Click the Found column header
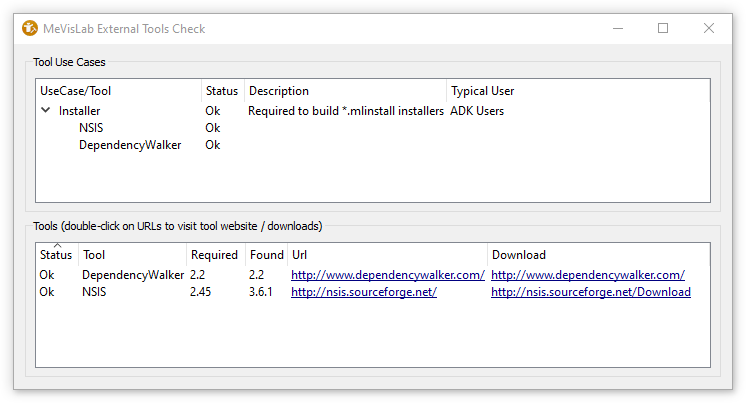The image size is (748, 406). click(x=266, y=255)
